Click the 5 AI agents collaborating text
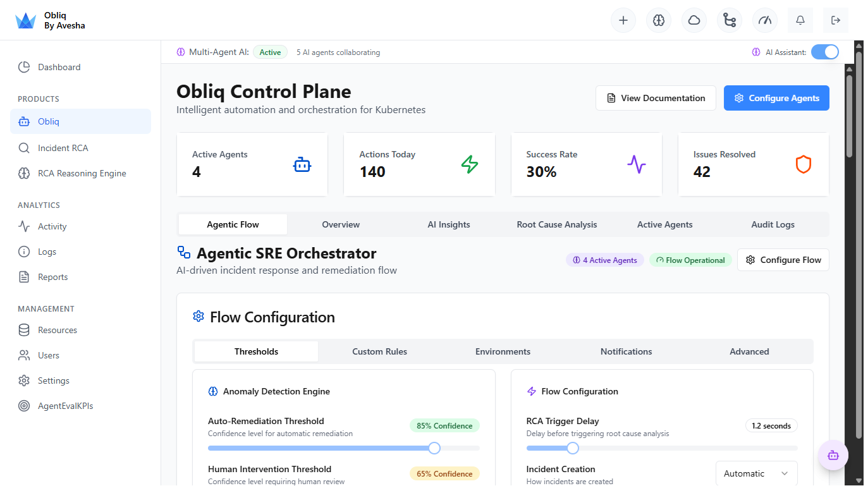Image resolution: width=868 pixels, height=493 pixels. [x=338, y=52]
